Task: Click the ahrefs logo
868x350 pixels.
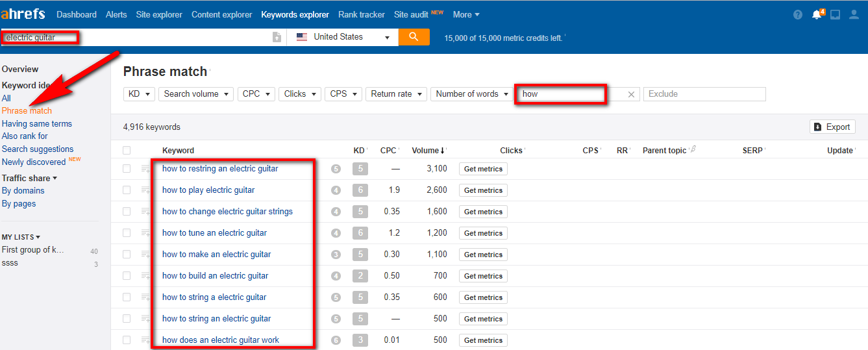Action: click(24, 14)
